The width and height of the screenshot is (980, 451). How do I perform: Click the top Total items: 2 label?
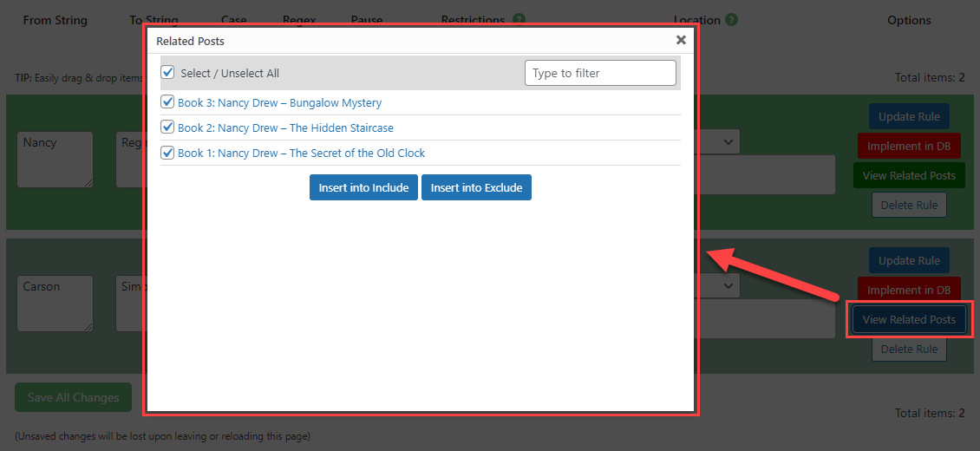pos(930,77)
